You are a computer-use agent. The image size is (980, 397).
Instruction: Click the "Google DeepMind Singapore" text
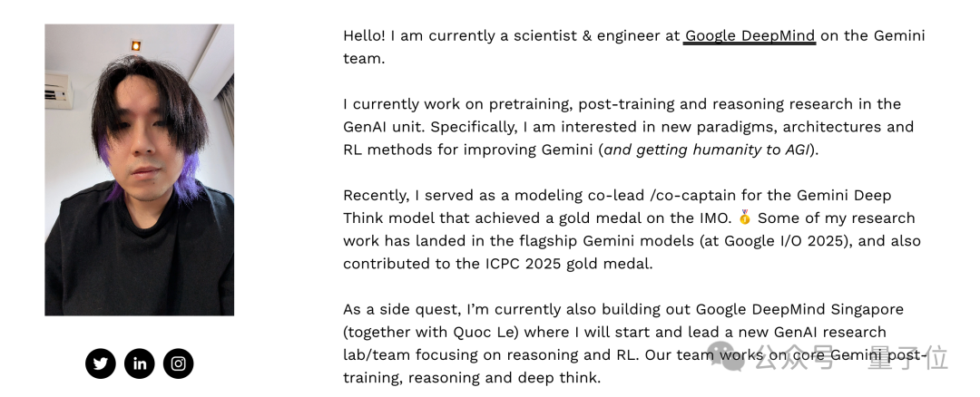[x=800, y=310]
